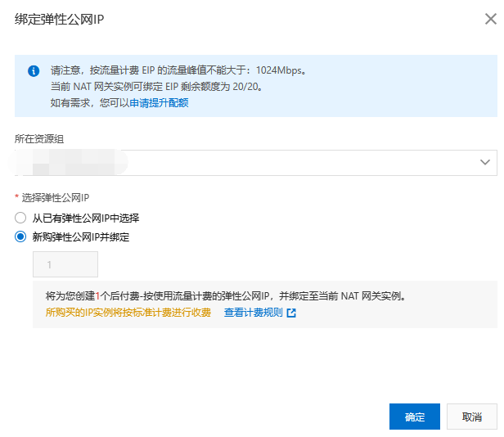
Task: Close the 绑定弹性公网IP dialog
Action: point(490,19)
